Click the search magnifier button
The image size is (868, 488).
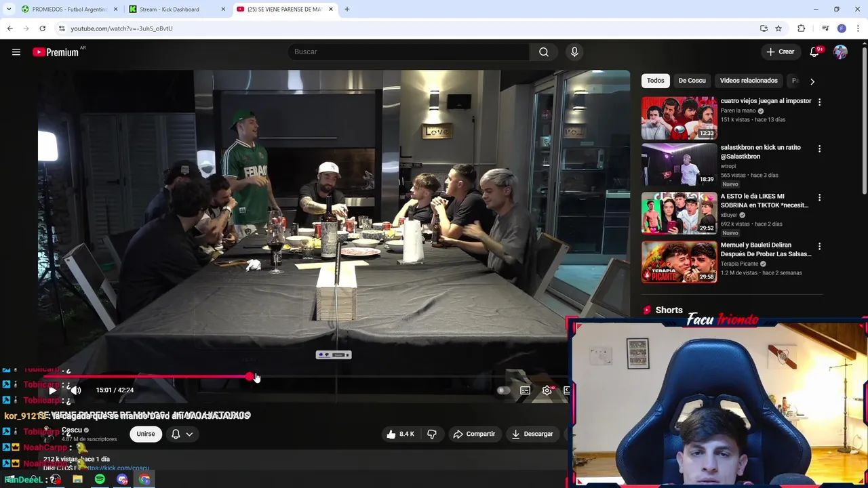point(544,52)
